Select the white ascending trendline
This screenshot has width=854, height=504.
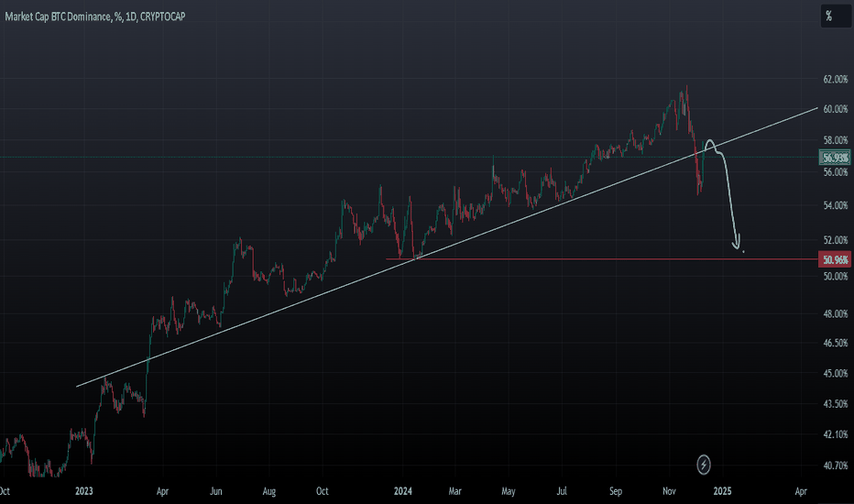pyautogui.click(x=446, y=247)
